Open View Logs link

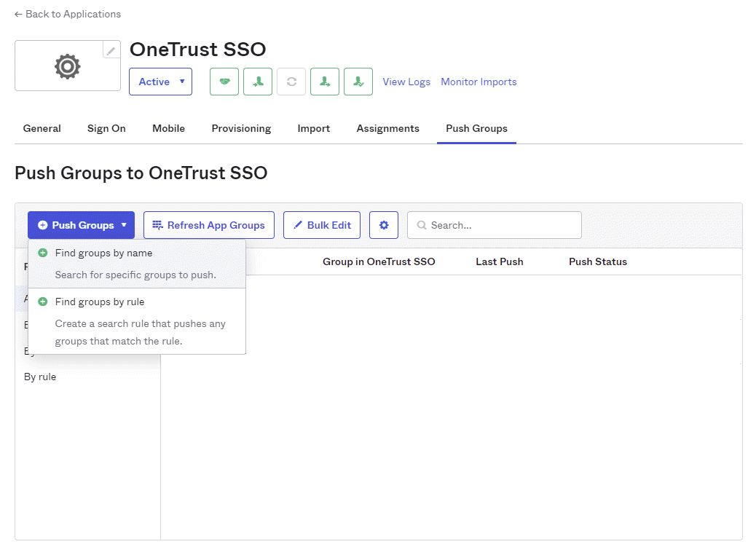tap(406, 82)
